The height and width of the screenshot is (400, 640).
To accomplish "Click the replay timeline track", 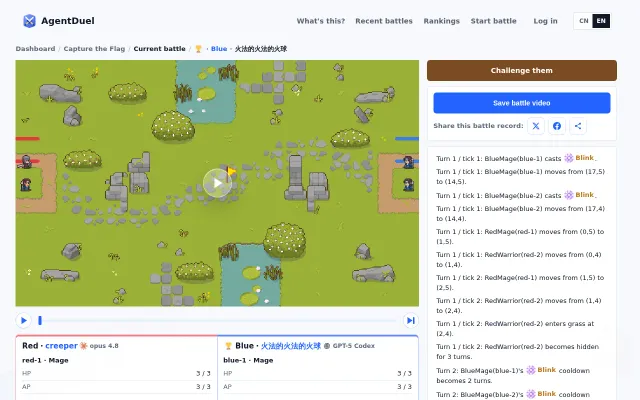I will tap(217, 320).
